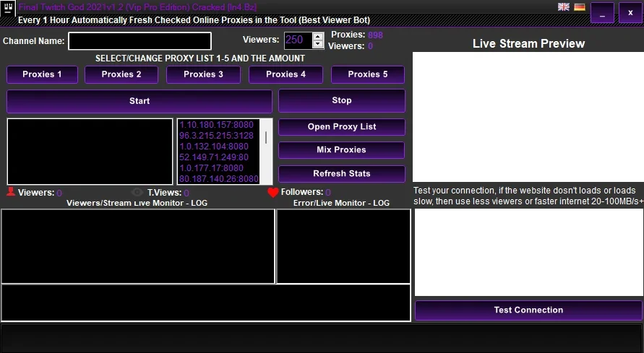The height and width of the screenshot is (353, 644).
Task: Focus the Channel Name input field
Action: pyautogui.click(x=139, y=41)
